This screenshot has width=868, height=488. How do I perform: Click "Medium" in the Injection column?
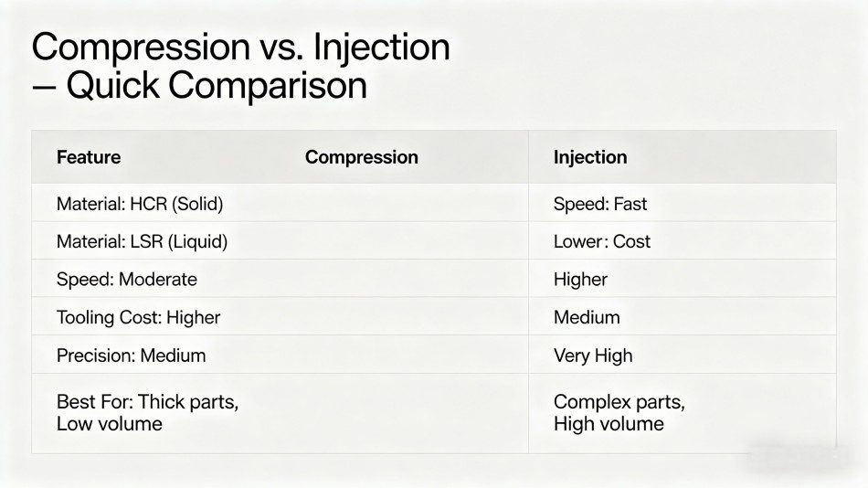(587, 317)
